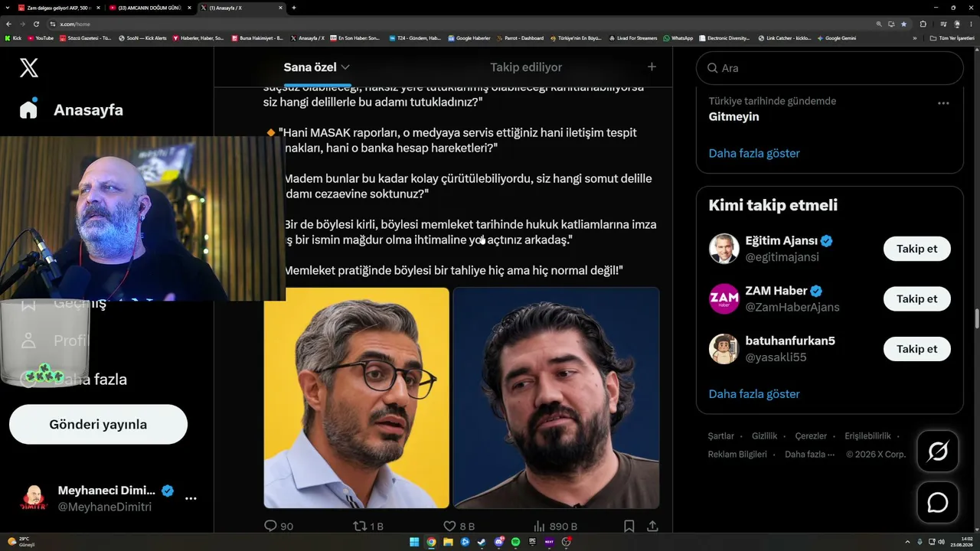The width and height of the screenshot is (980, 551).
Task: Open the messages chat bubble button
Action: click(x=938, y=502)
